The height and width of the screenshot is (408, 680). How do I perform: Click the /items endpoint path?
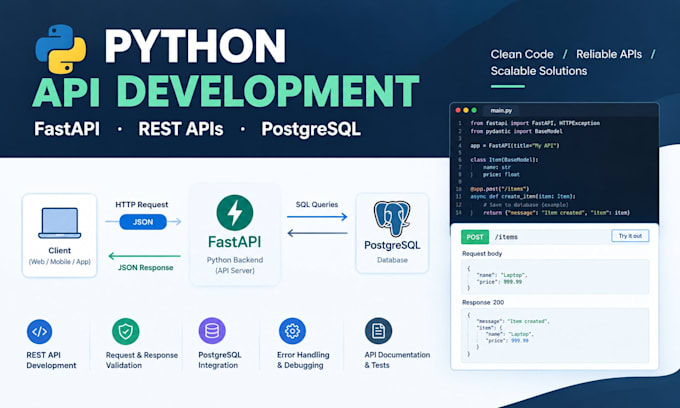[506, 237]
